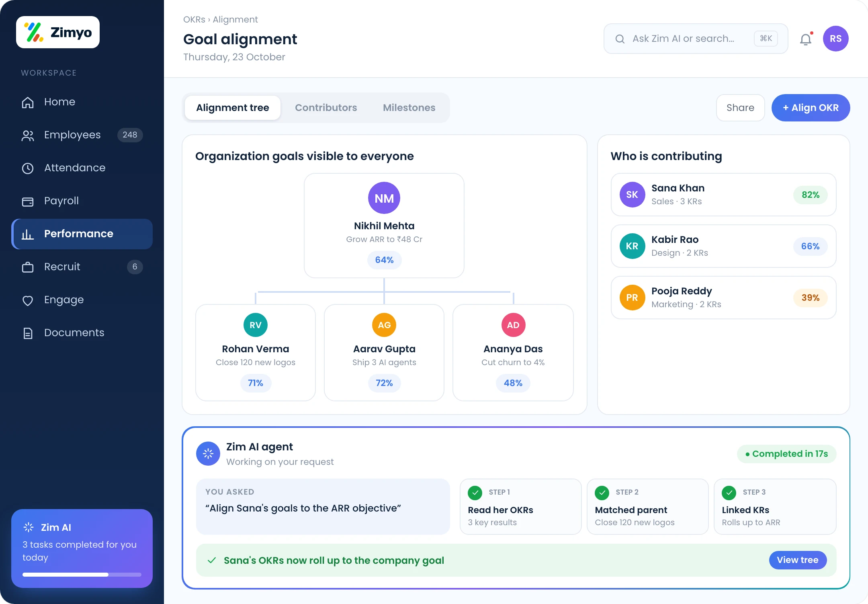
Task: Open the Recruit section
Action: click(82, 267)
